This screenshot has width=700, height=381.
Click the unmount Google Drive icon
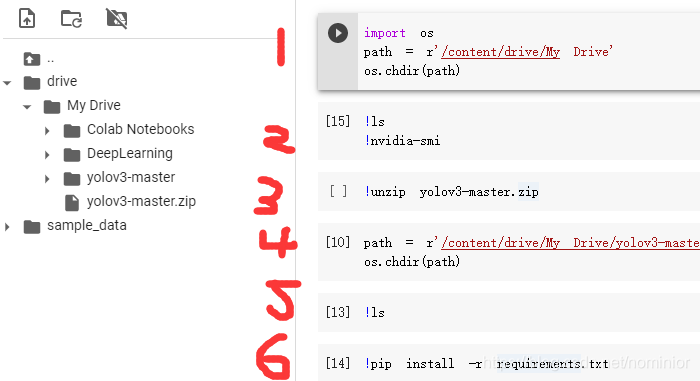117,18
